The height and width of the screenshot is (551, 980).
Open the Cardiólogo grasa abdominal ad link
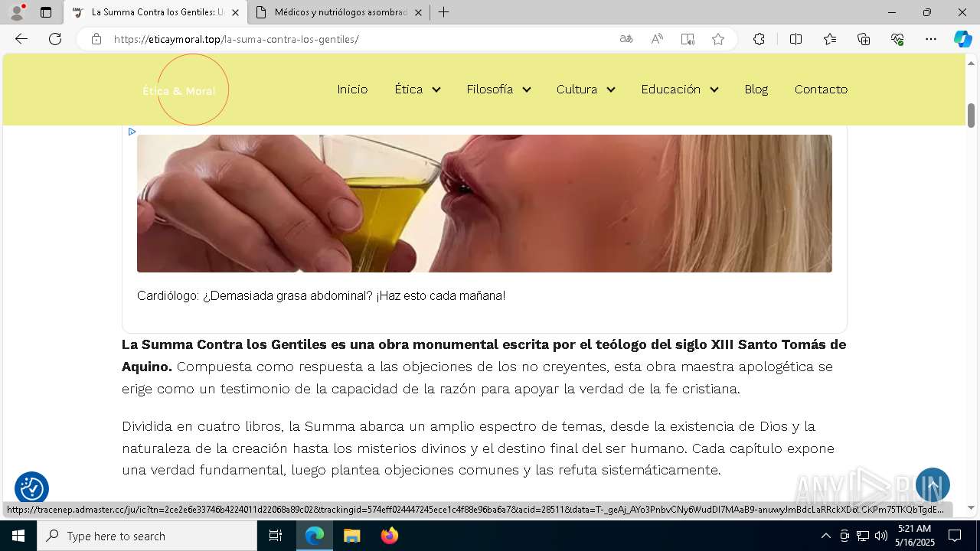[321, 296]
